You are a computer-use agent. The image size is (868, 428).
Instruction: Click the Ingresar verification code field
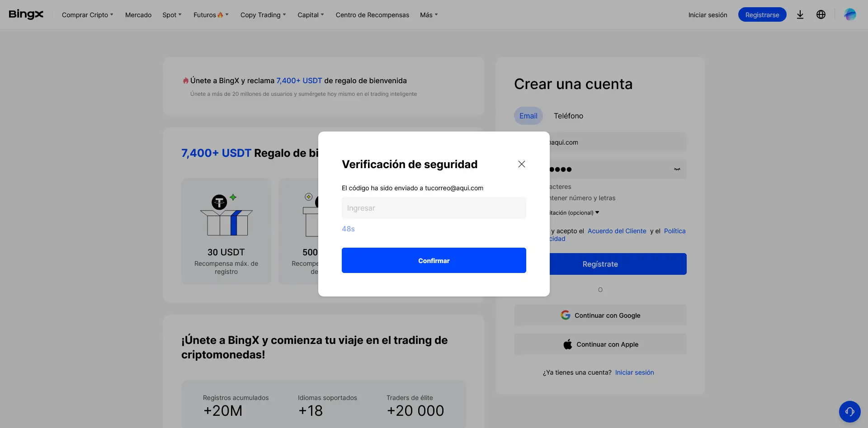tap(434, 208)
